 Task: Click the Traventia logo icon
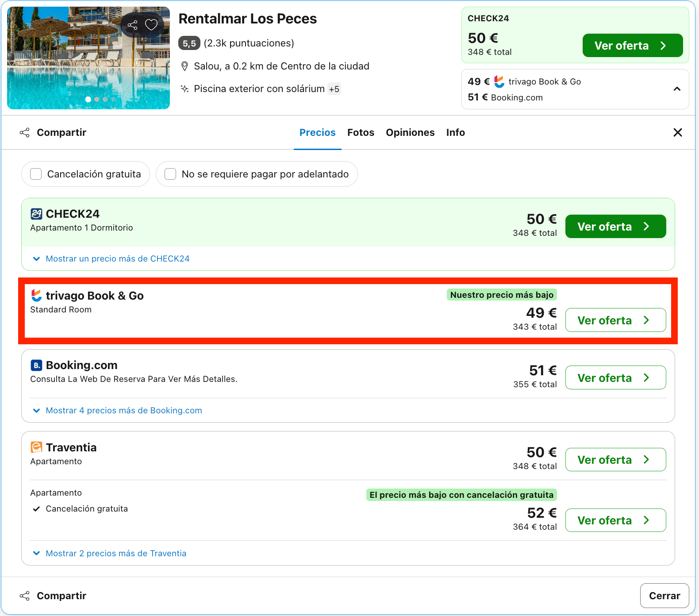[36, 447]
